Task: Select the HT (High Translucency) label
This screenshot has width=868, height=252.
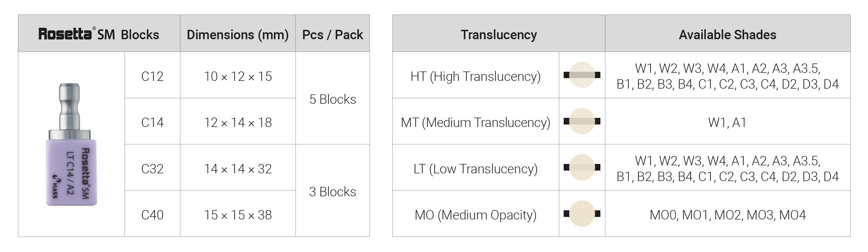Action: coord(476,76)
